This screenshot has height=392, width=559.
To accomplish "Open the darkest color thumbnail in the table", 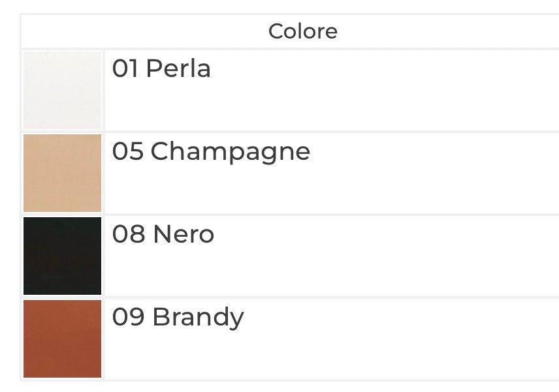I will [x=63, y=256].
